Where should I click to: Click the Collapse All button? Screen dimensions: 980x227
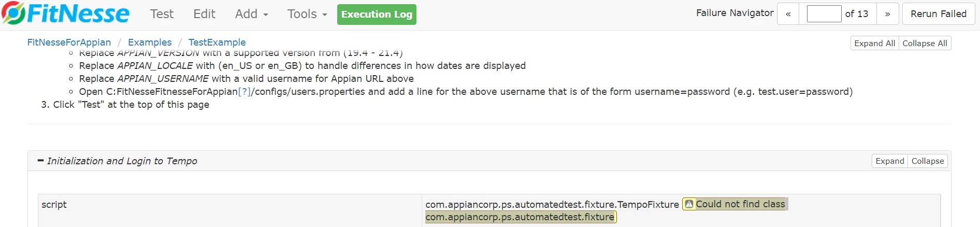pyautogui.click(x=925, y=44)
